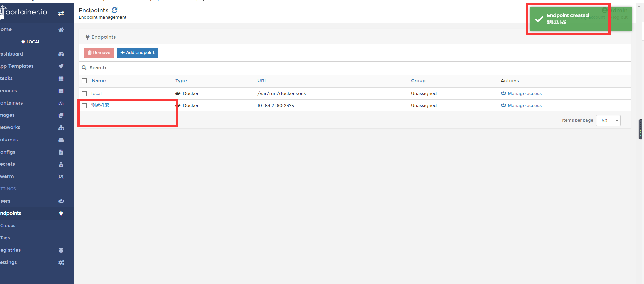Select the LOCAL endpoint label in sidebar
Image resolution: width=644 pixels, height=284 pixels.
click(x=31, y=42)
